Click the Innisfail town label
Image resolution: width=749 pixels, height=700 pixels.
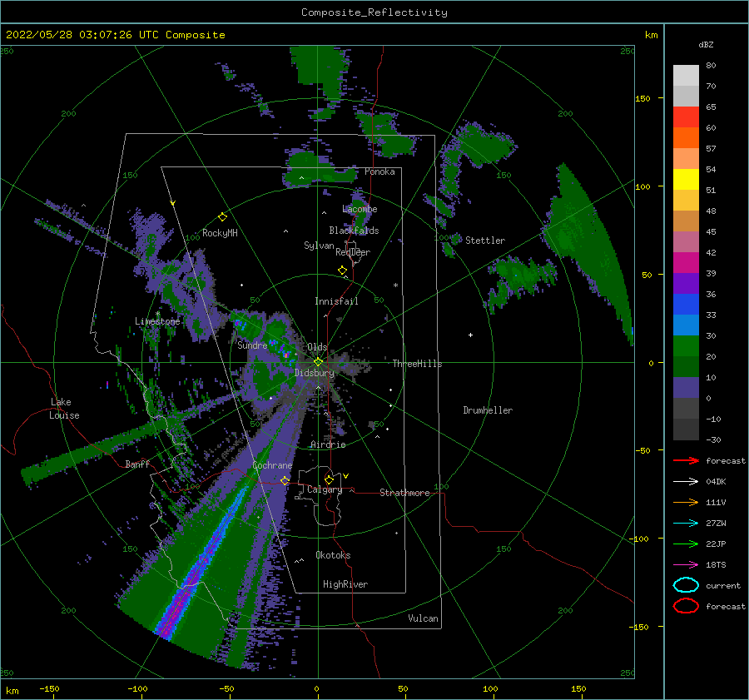pos(336,301)
